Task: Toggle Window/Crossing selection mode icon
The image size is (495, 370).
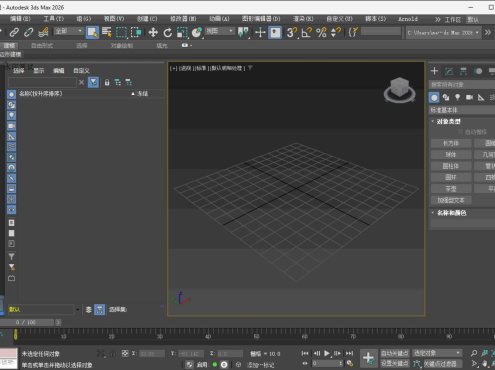Action: (136, 32)
